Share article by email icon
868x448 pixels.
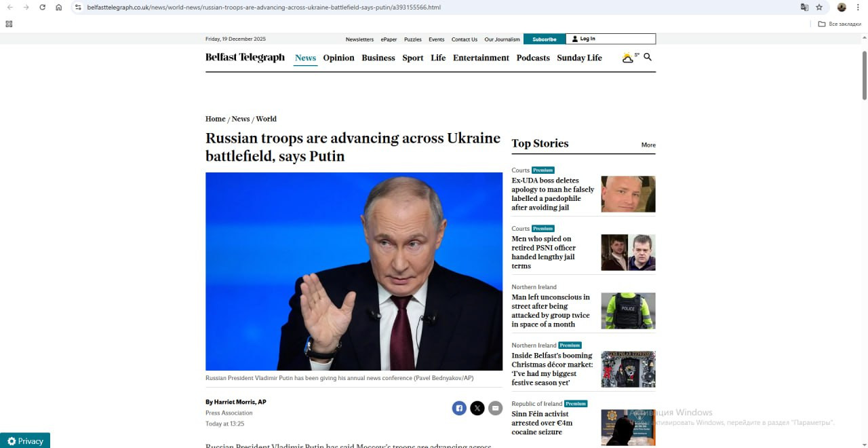(x=496, y=408)
